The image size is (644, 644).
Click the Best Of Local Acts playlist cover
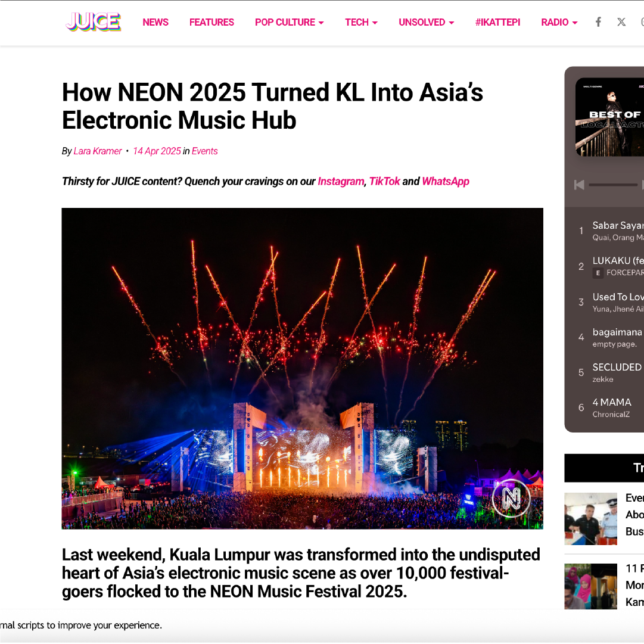pyautogui.click(x=609, y=117)
